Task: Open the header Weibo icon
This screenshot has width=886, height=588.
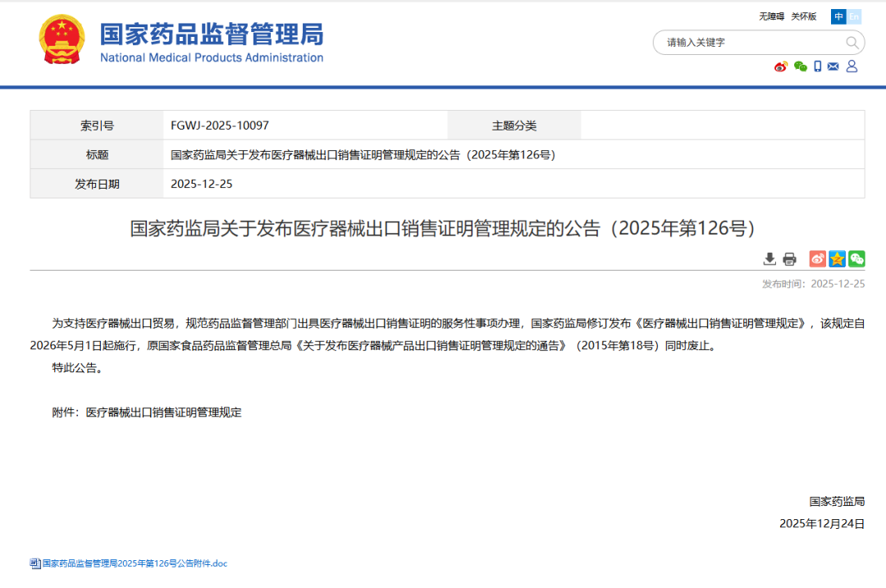Action: pyautogui.click(x=780, y=66)
